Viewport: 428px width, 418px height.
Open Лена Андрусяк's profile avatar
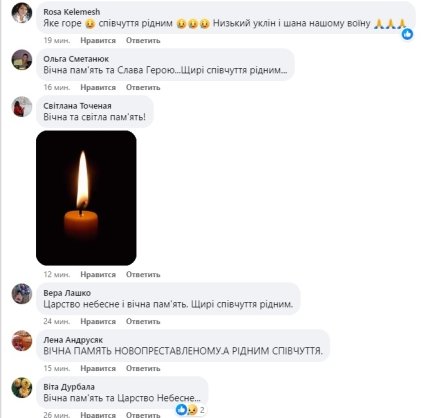tap(22, 341)
